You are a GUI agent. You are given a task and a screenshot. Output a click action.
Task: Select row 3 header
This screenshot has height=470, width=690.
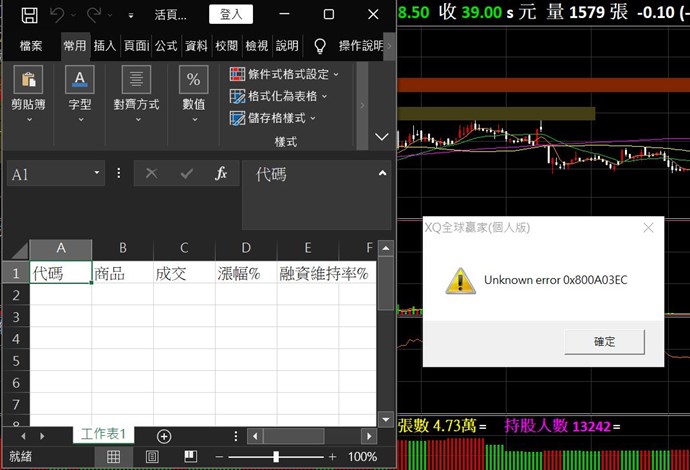tap(16, 317)
